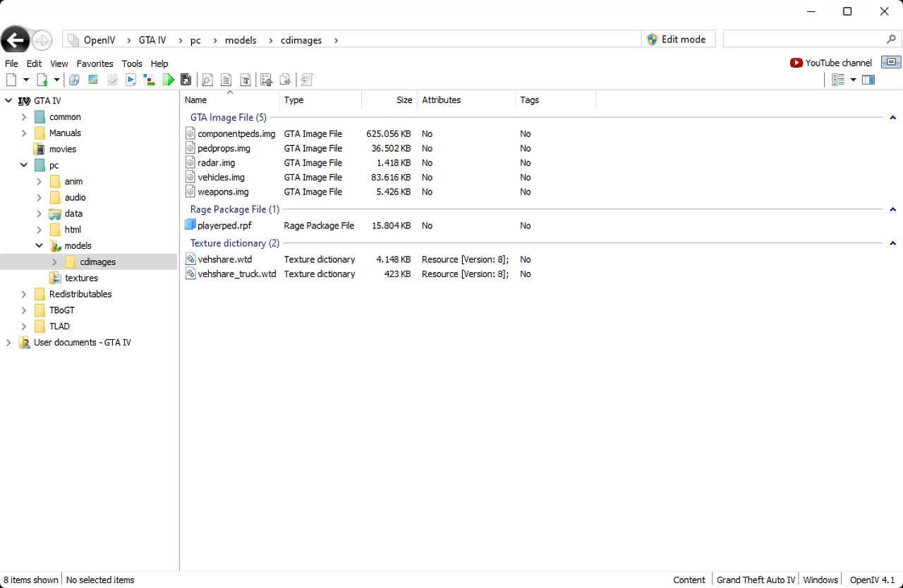Open the File menu

pos(11,63)
